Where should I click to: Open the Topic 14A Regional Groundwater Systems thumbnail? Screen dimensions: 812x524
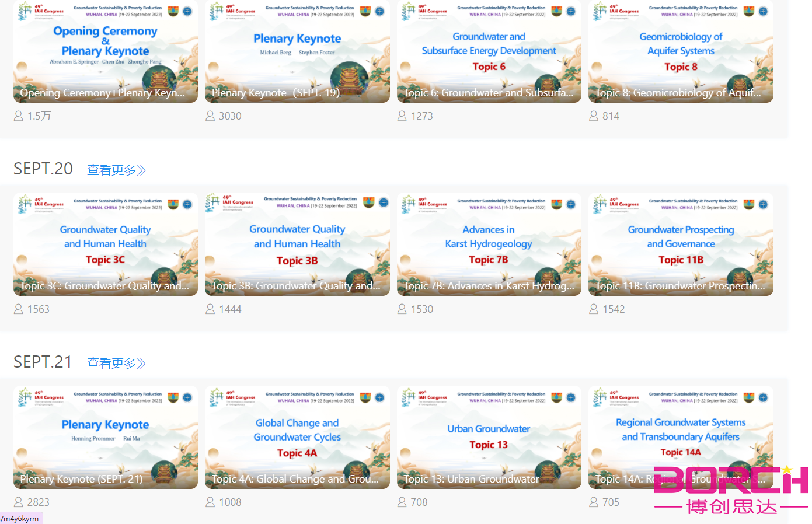point(681,438)
